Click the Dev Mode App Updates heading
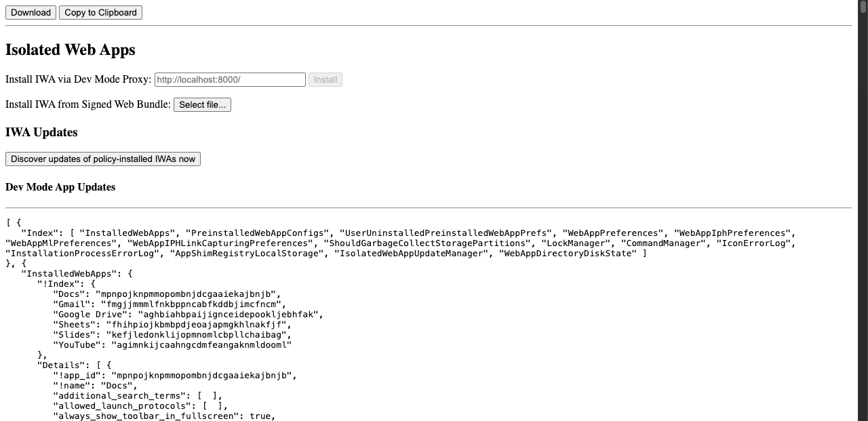This screenshot has width=868, height=421. 60,187
